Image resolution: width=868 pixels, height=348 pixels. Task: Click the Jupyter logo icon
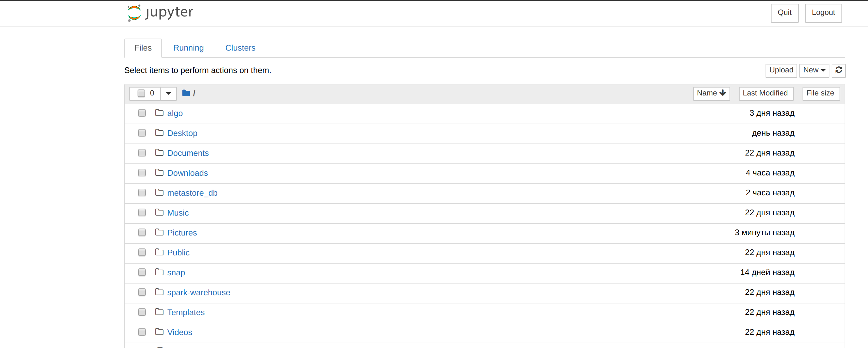coord(134,13)
